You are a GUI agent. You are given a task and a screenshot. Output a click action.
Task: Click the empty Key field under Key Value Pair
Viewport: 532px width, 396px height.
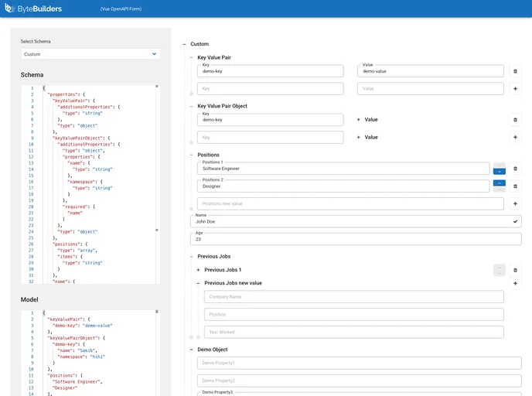(x=270, y=89)
